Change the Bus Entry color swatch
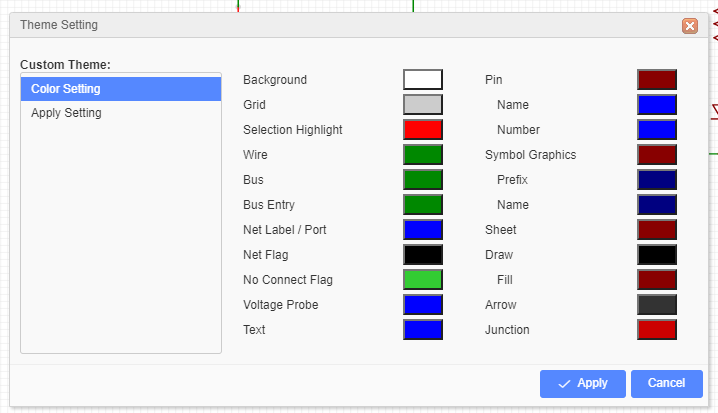The image size is (718, 413). point(423,205)
